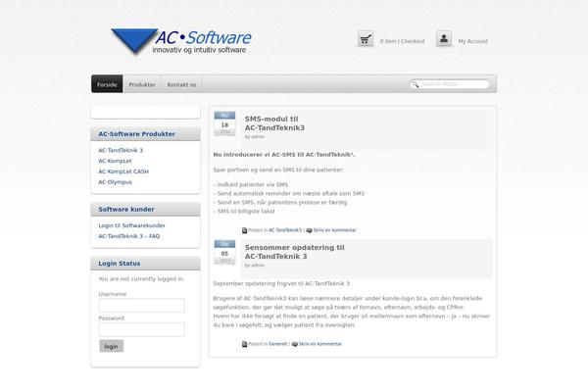Open post title SMS-modul til AC·TandTeknik3

coord(274,123)
